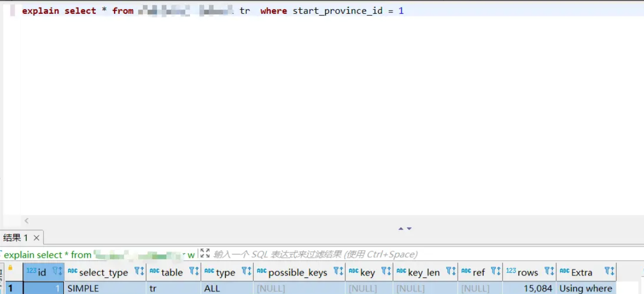Click the [NULL] cell under key_len

pos(426,288)
